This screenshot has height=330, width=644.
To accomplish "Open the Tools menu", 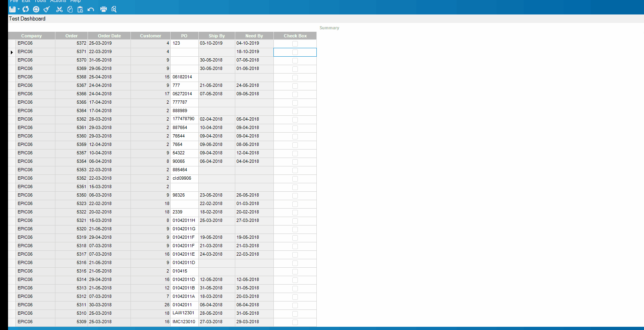I will click(x=40, y=1).
